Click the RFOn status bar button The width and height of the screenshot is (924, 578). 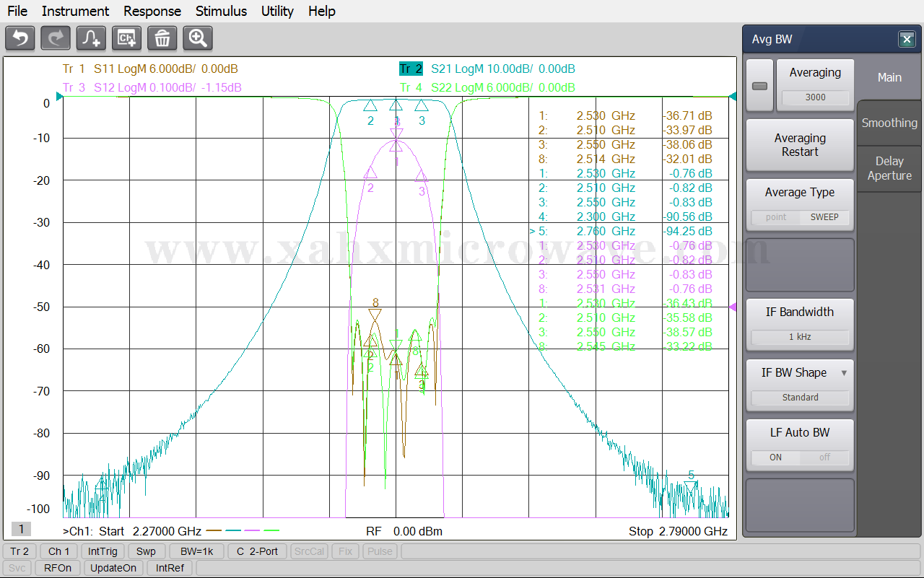[58, 568]
